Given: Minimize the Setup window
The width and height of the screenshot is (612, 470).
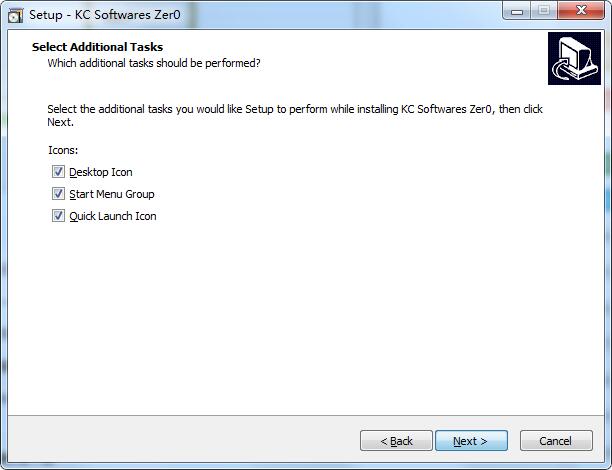Looking at the screenshot, I should [x=517, y=11].
